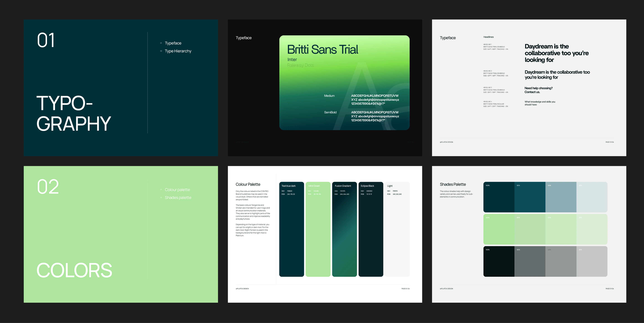The height and width of the screenshot is (323, 644).
Task: Click paragraph starting 'The basic colours Tangerine'
Action: click(253, 212)
